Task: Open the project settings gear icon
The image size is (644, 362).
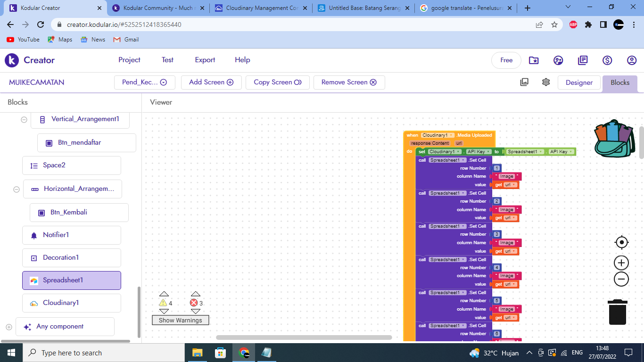Action: coord(545,82)
